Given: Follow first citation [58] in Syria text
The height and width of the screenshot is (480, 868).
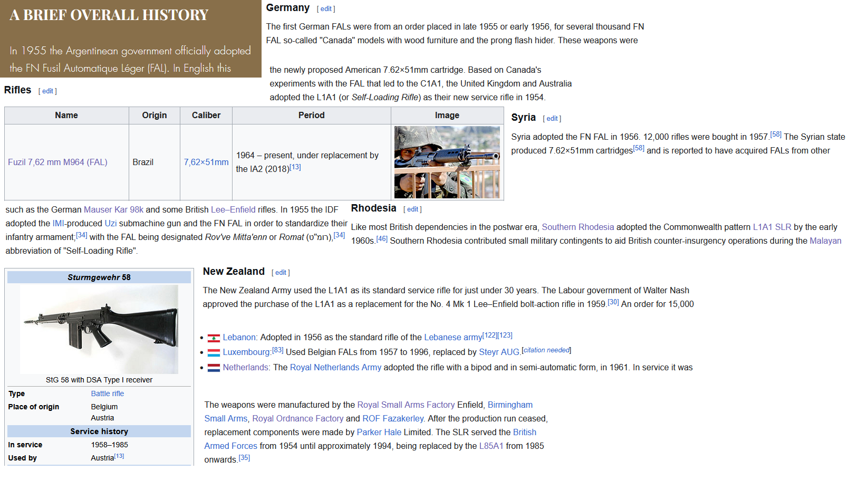Looking at the screenshot, I should (x=776, y=135).
